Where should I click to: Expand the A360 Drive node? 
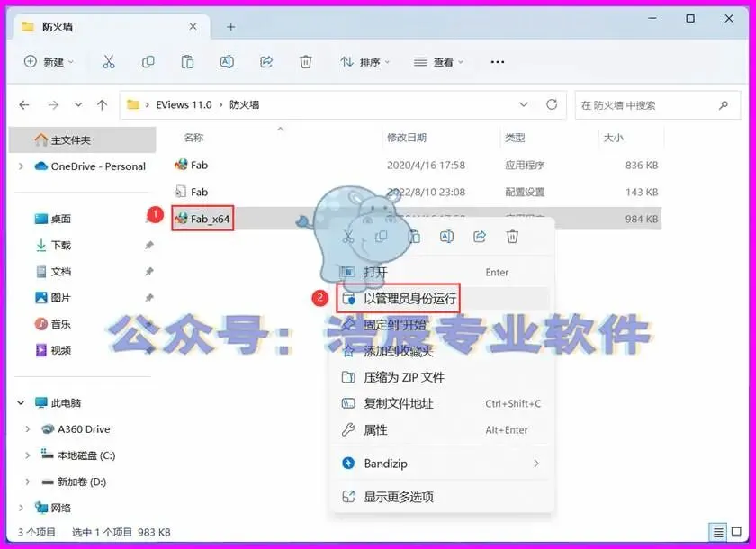[x=28, y=429]
